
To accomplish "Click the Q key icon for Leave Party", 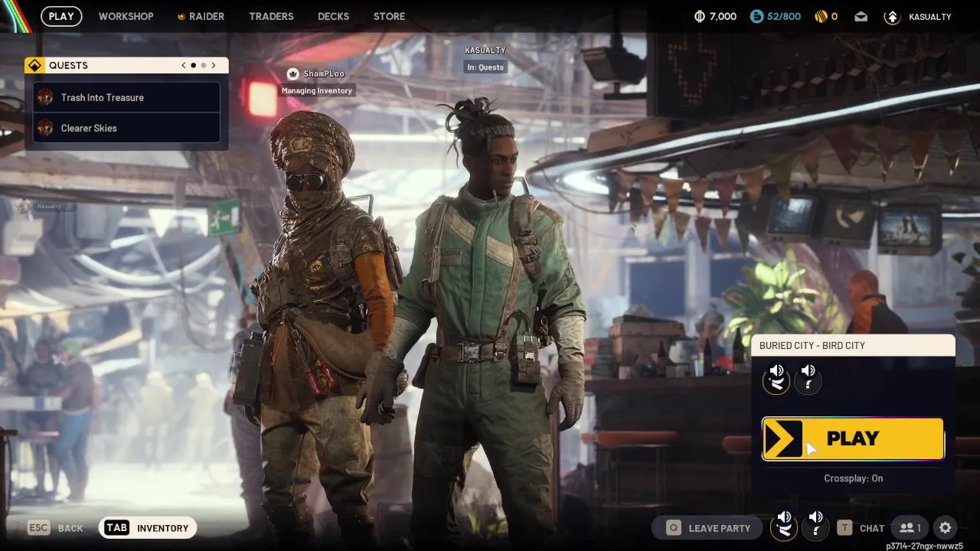I will (673, 528).
